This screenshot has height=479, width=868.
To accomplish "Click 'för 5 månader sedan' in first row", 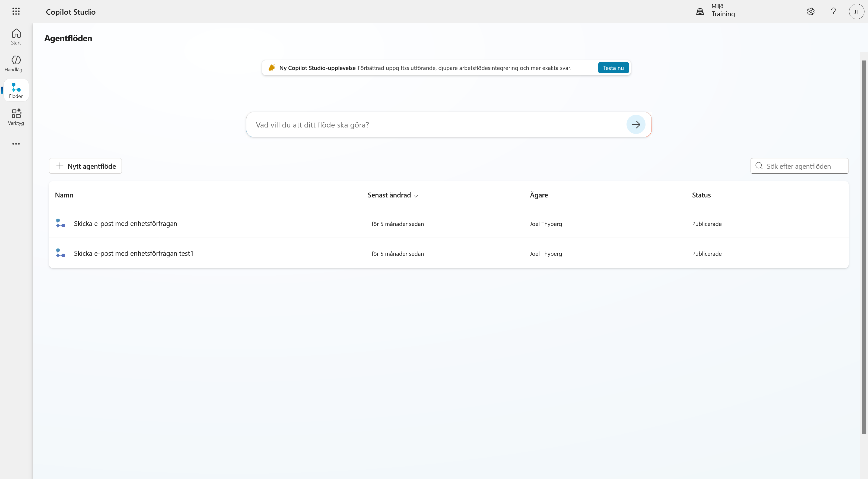I will pos(398,224).
